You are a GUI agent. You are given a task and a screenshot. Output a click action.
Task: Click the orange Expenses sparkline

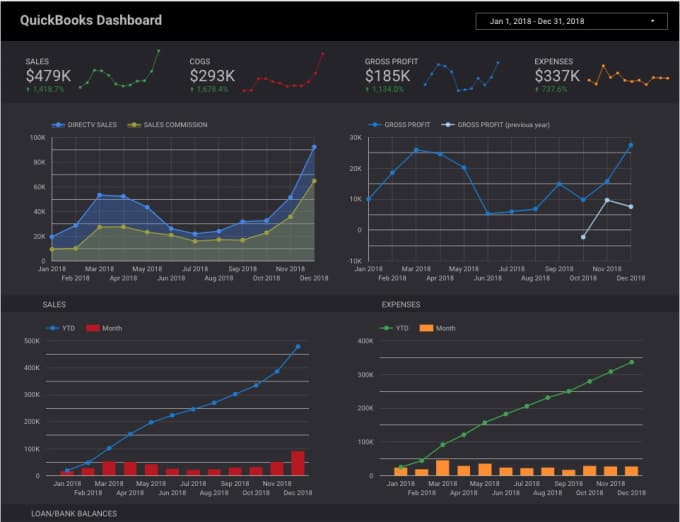click(628, 76)
